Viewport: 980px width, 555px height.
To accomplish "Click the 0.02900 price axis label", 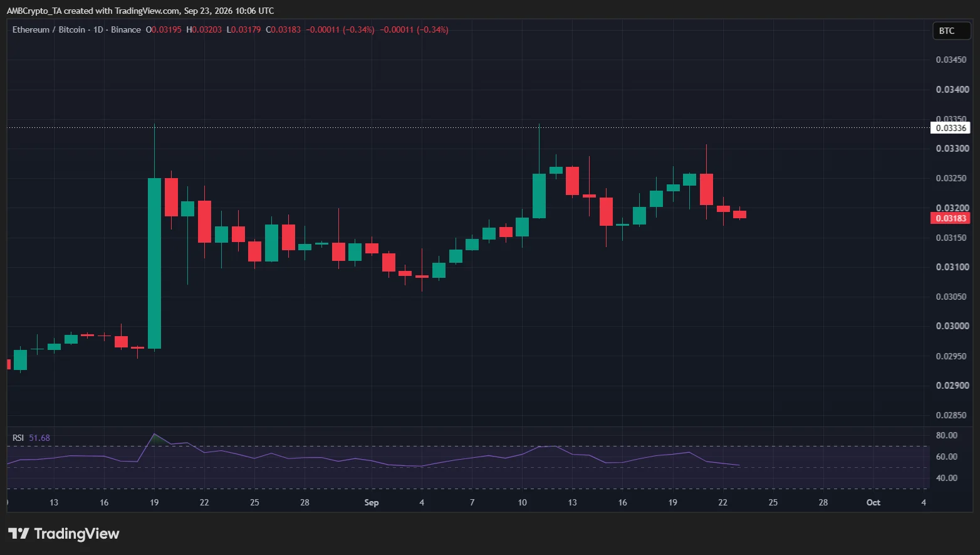I will tap(952, 385).
